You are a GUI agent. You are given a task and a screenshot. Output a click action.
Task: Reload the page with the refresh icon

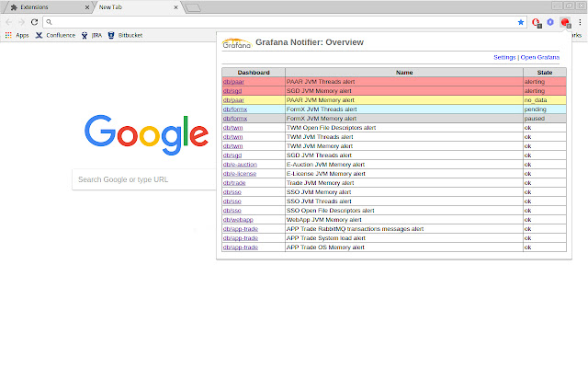pyautogui.click(x=35, y=22)
